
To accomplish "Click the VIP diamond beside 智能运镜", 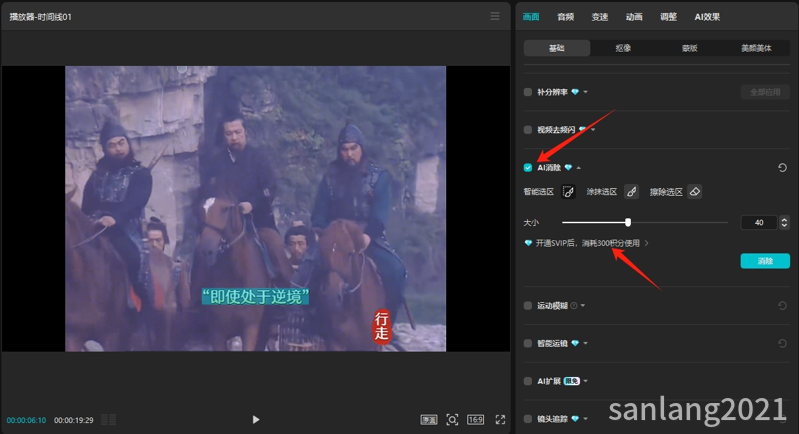I will click(575, 343).
